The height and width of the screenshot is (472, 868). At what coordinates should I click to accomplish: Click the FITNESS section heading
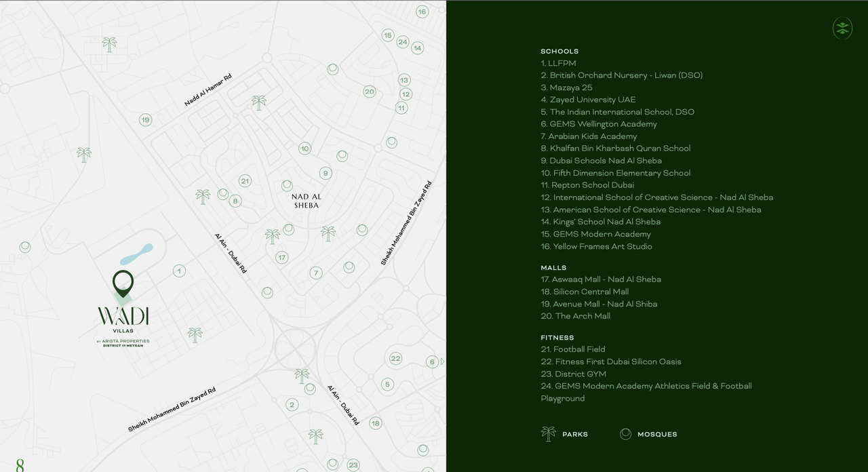coord(557,338)
